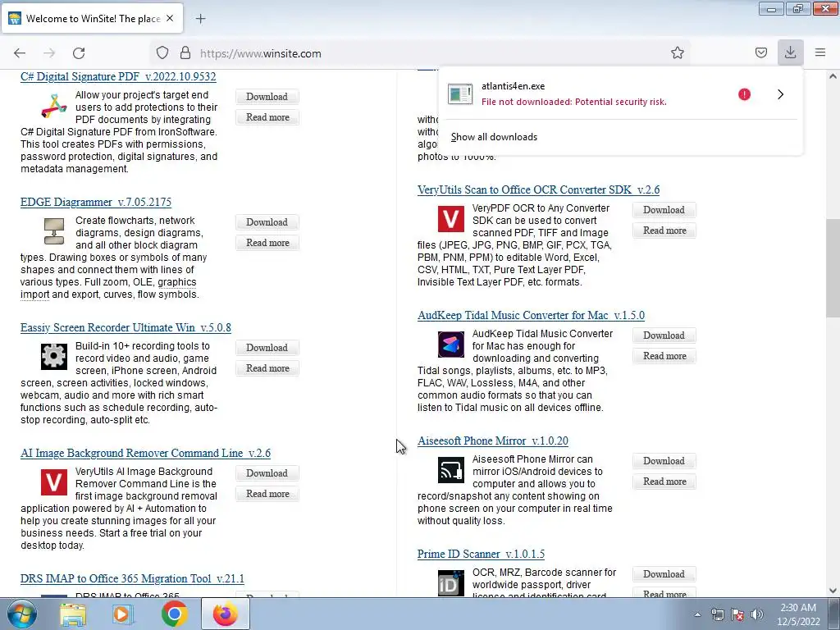Open the taskbar clock showing 2:30 AM

798,614
